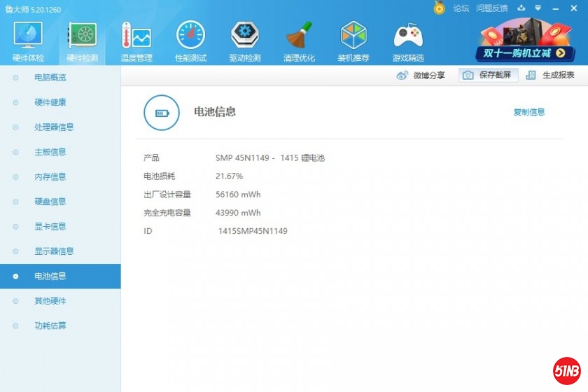Screen dimensions: 588x392
Task: Click the battery icon beside 电池信息 heading
Action: [162, 113]
